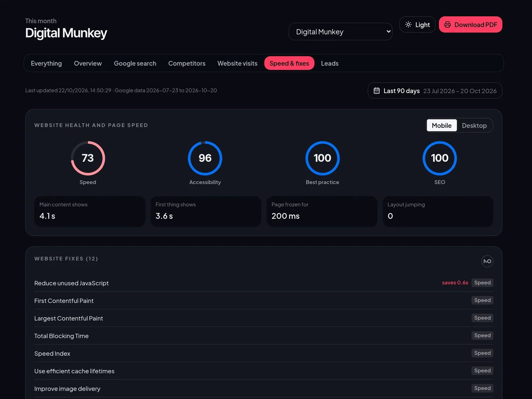Open the Reduce unused JavaScript fix
Viewport: 532px width, 399px height.
click(x=264, y=283)
